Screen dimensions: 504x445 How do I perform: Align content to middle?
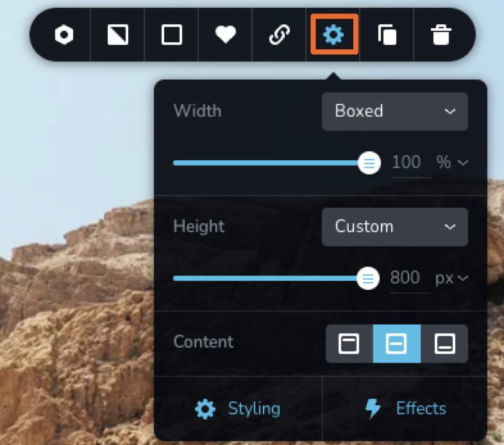tap(396, 344)
